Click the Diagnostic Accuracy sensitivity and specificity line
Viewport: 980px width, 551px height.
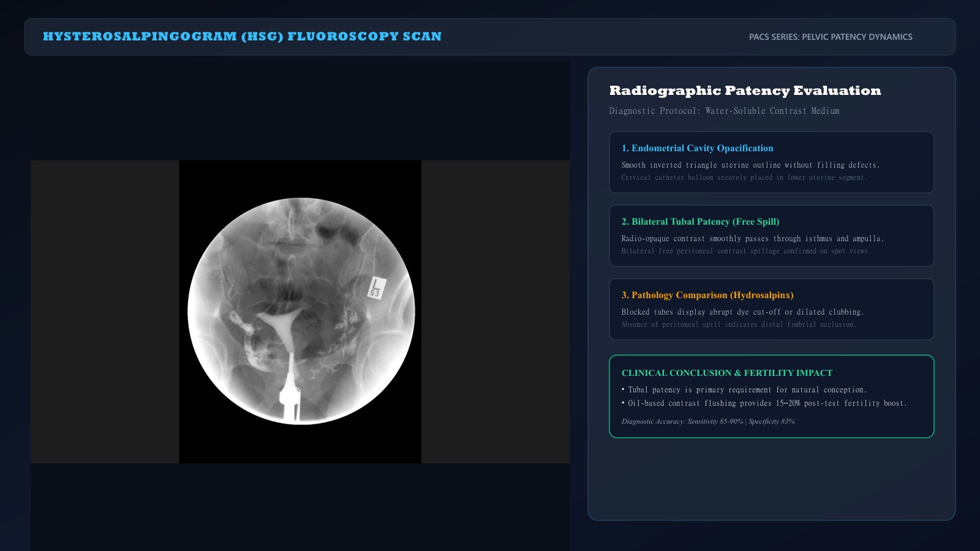[x=708, y=421]
